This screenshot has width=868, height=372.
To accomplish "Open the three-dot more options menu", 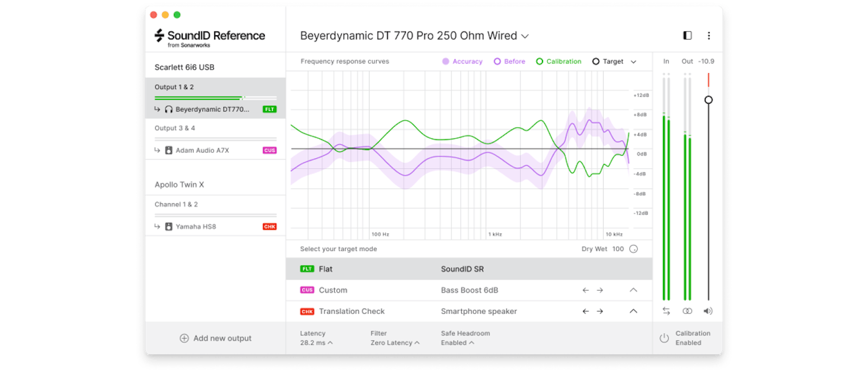I will point(709,36).
